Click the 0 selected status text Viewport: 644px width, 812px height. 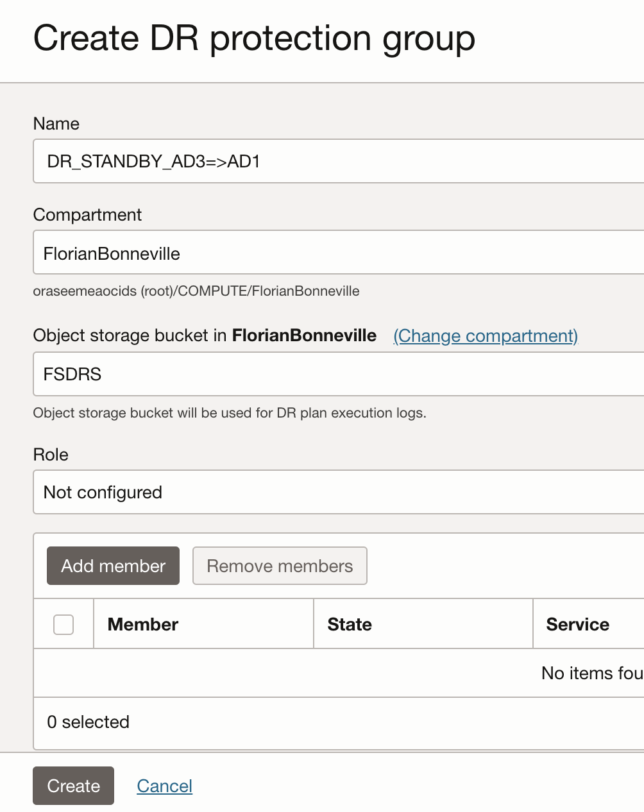89,722
